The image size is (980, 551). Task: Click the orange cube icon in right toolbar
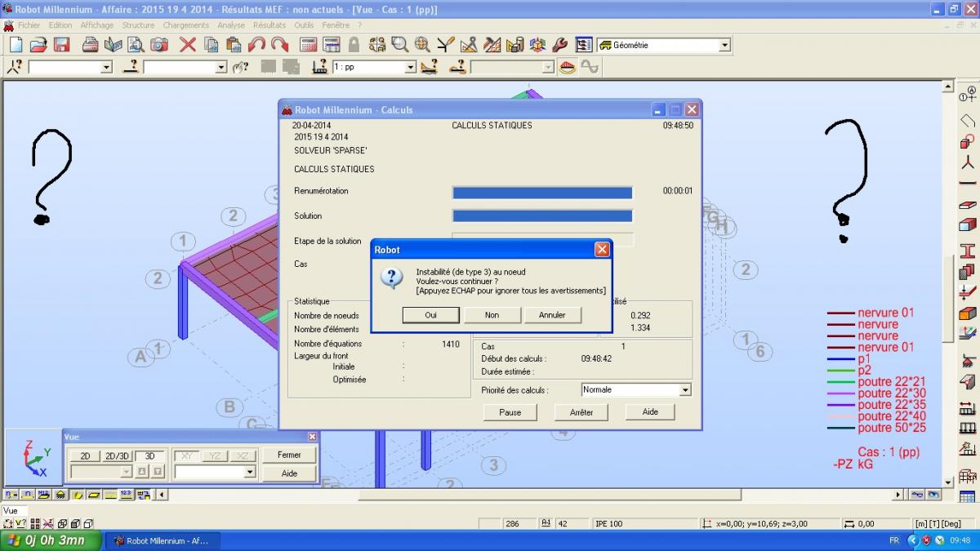pyautogui.click(x=967, y=314)
